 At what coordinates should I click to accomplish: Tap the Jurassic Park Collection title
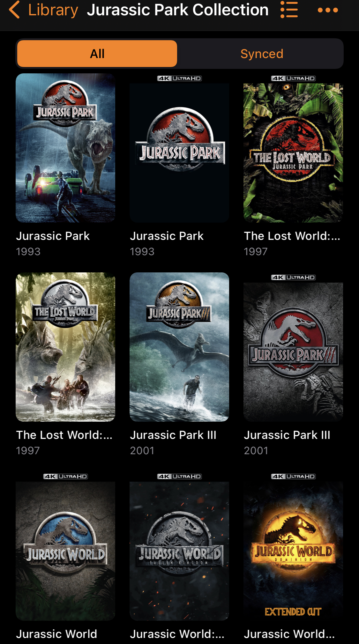(178, 10)
